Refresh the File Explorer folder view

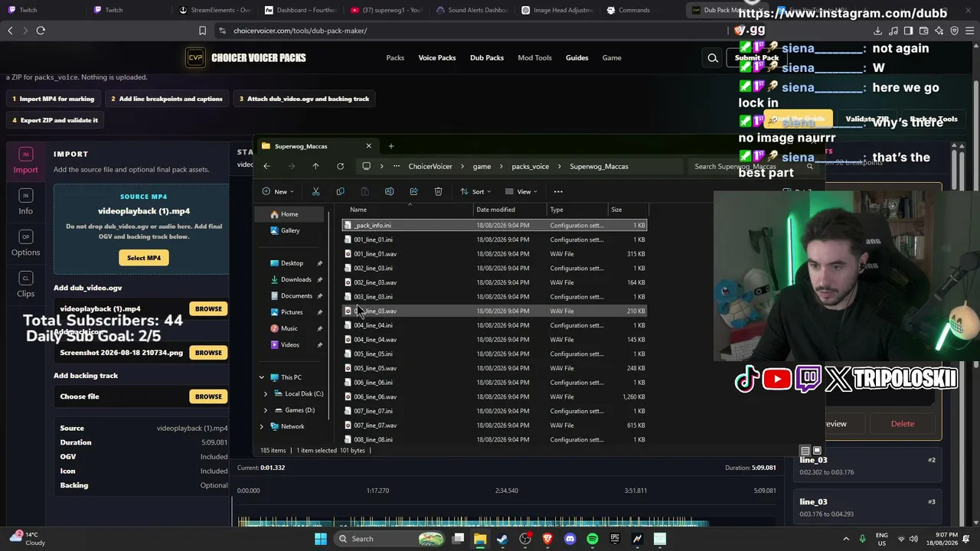pyautogui.click(x=340, y=166)
